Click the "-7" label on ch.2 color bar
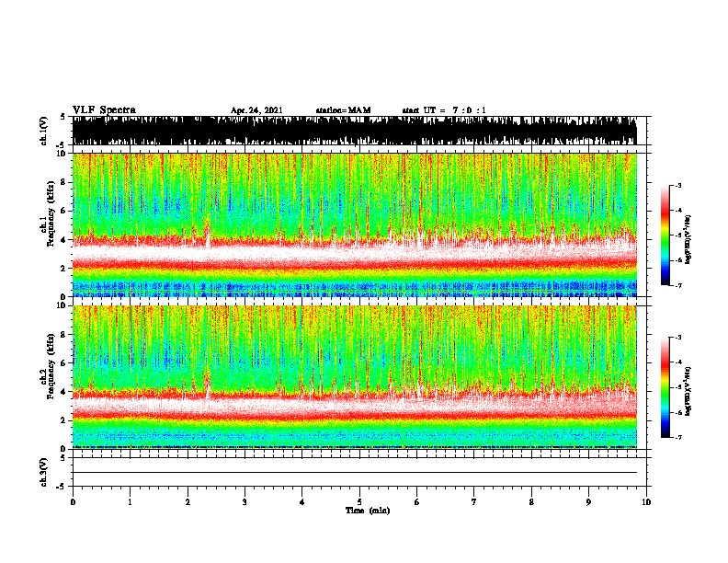Image resolution: width=728 pixels, height=563 pixels. (x=677, y=438)
